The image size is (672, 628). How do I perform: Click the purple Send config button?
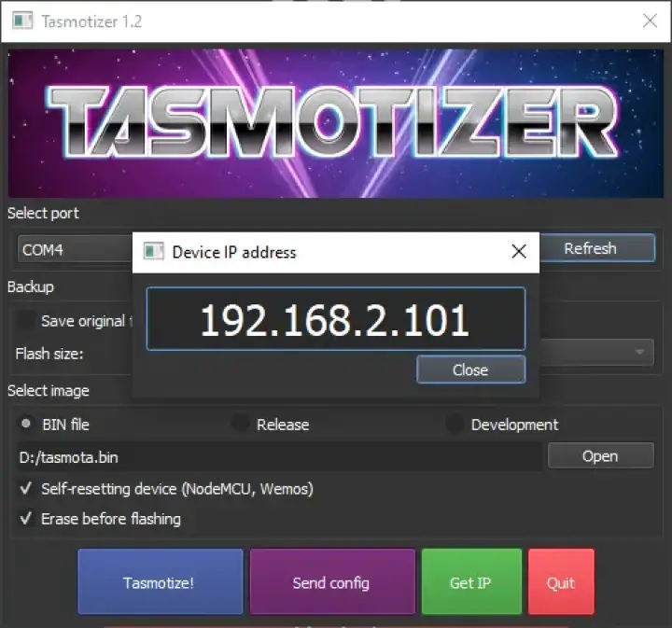point(332,581)
